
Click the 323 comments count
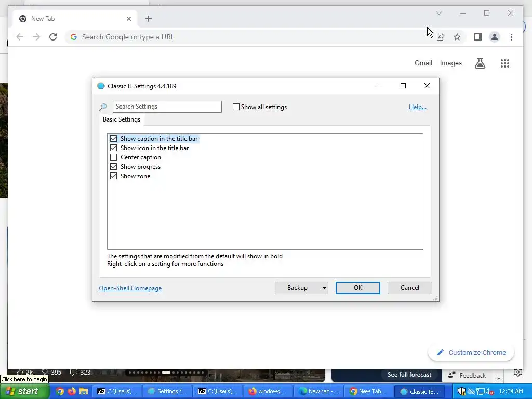coord(80,372)
